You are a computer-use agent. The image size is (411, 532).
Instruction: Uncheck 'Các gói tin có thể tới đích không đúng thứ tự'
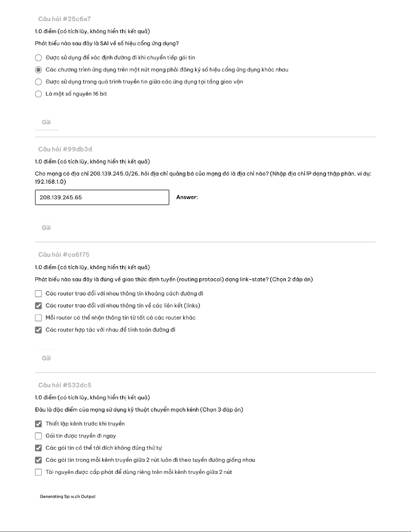pos(39,448)
